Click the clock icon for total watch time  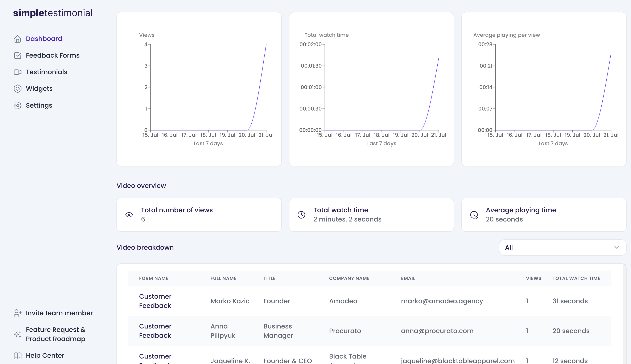301,215
